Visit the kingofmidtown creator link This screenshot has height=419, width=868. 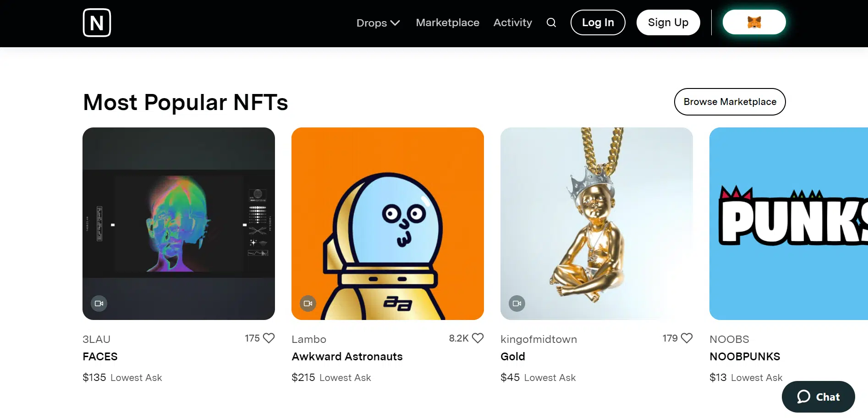point(538,339)
